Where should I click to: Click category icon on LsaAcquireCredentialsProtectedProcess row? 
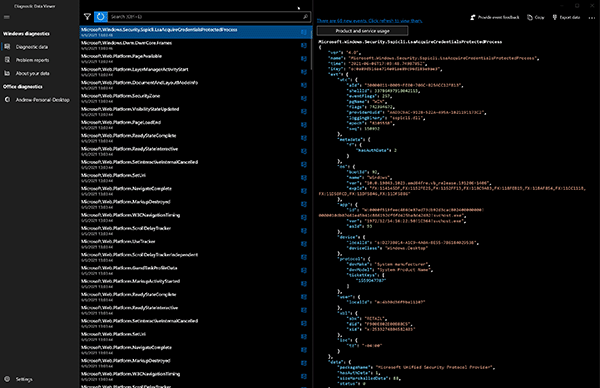click(304, 32)
